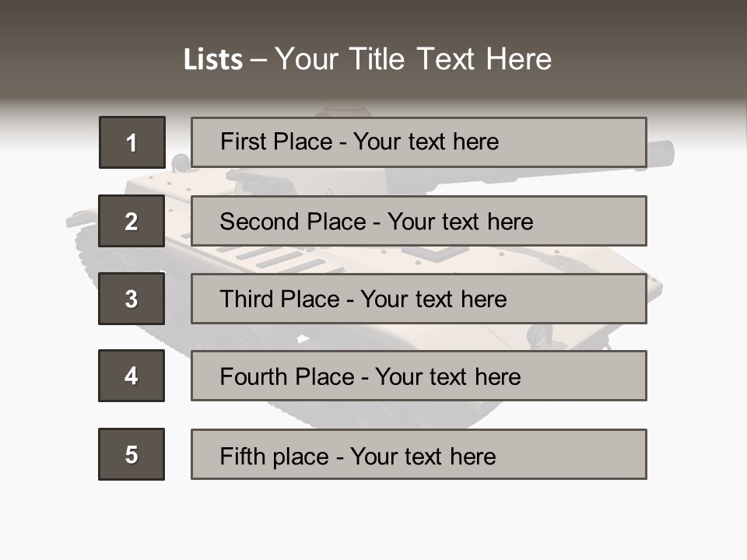This screenshot has height=560, width=747.
Task: Click the words "Fifth place" in the bottom bar
Action: pyautogui.click(x=274, y=456)
